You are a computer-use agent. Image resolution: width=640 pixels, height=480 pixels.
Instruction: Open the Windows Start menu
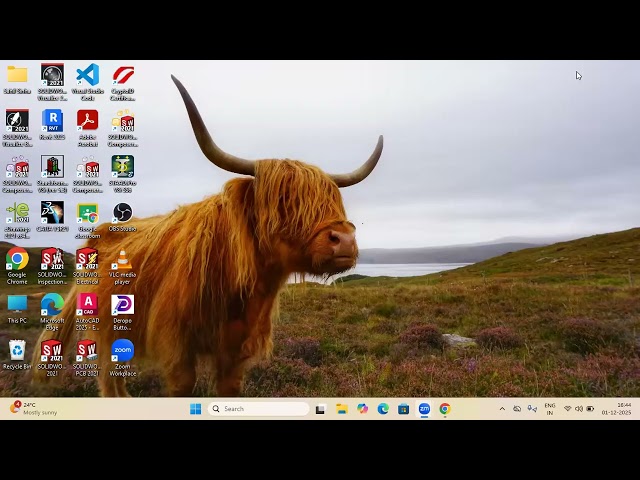pyautogui.click(x=196, y=409)
